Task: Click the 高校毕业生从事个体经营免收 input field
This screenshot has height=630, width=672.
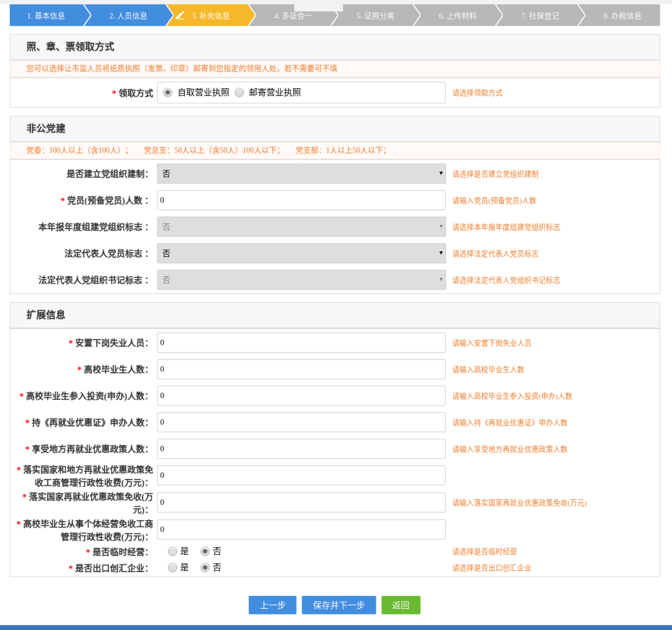Action: click(301, 529)
